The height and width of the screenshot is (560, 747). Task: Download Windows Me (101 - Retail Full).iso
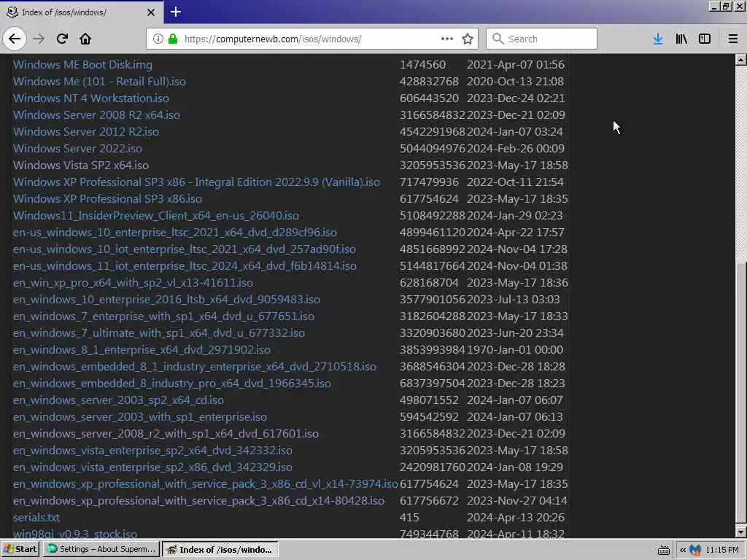pos(99,82)
